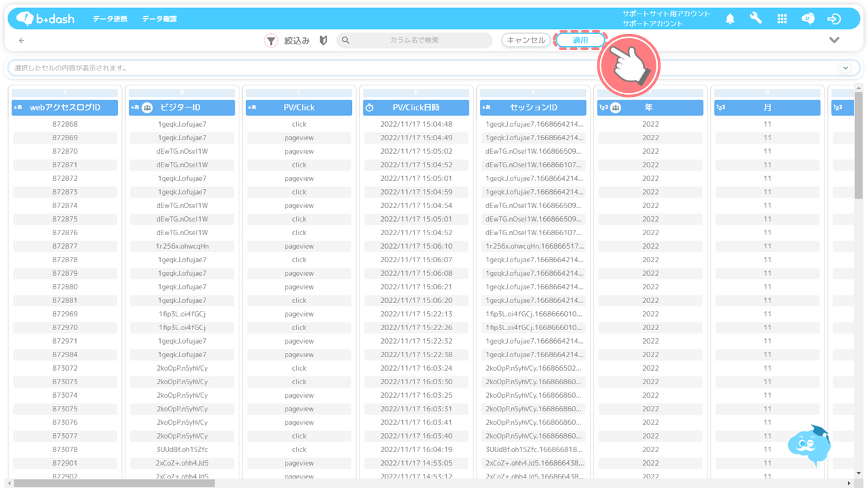868x488 pixels.
Task: Focus the カラム名で検索 search field
Action: click(415, 41)
